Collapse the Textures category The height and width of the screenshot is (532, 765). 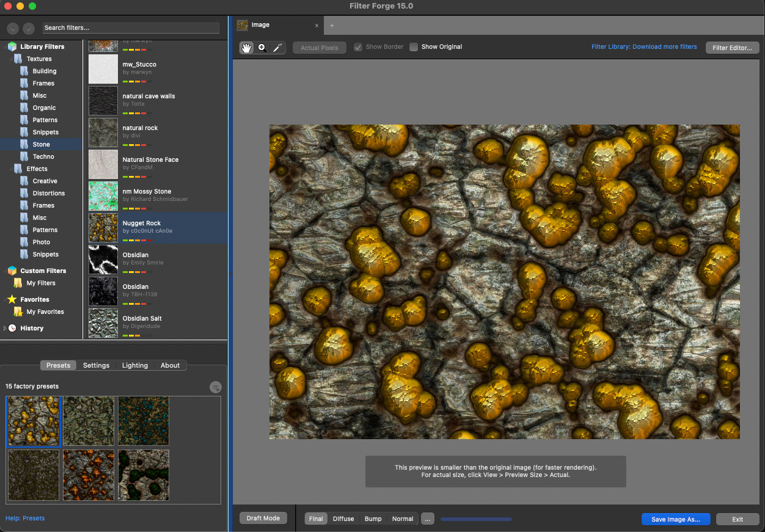coord(11,59)
